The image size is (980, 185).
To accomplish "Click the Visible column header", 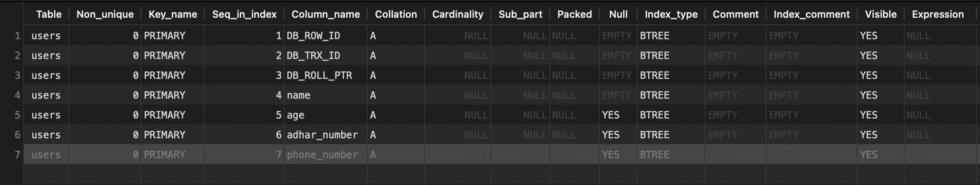I will click(881, 14).
